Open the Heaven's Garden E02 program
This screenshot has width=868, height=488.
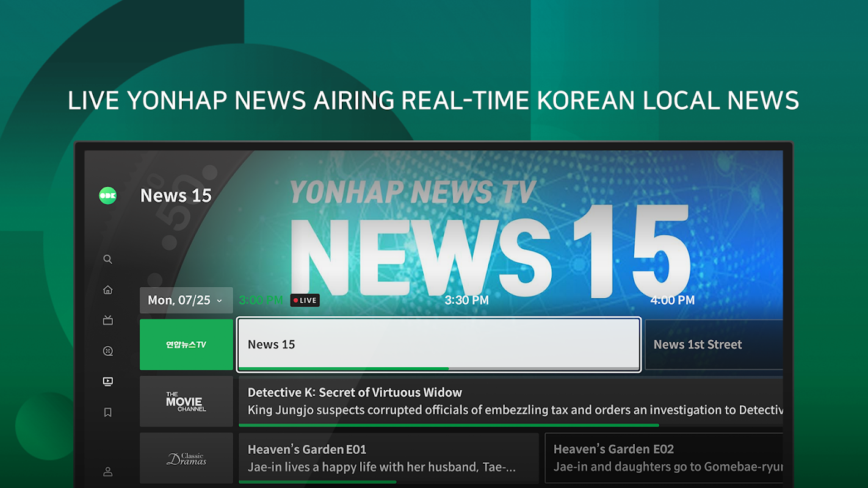click(664, 458)
